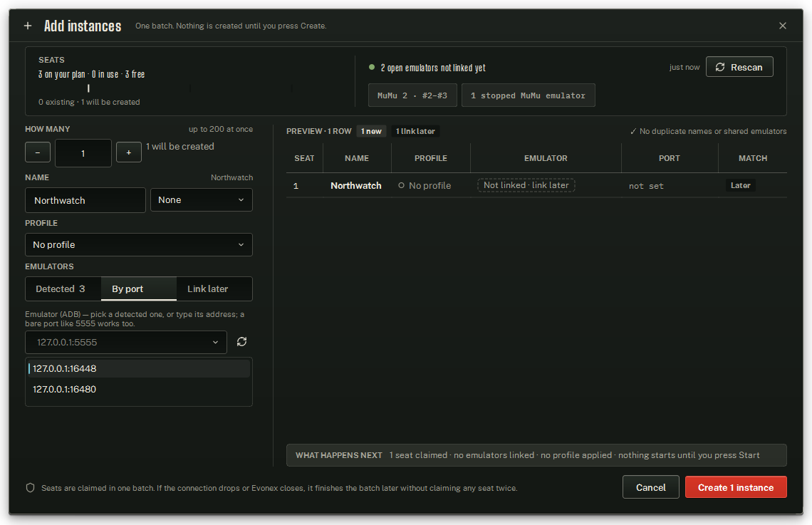Click the How Many count field
The image size is (812, 525).
[x=83, y=153]
